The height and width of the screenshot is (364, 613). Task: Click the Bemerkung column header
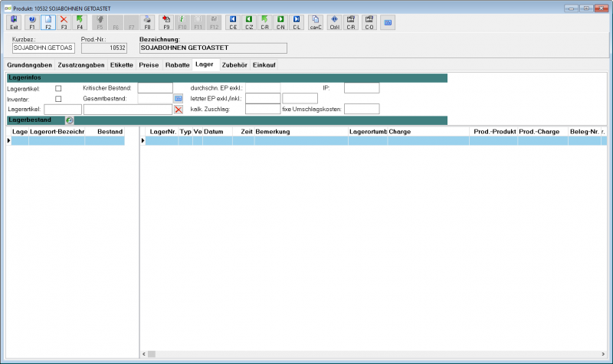[x=301, y=132]
